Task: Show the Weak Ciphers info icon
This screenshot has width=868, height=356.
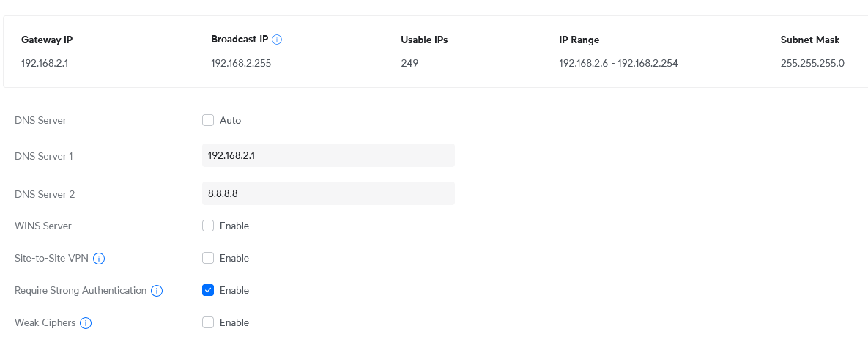Action: [x=86, y=323]
